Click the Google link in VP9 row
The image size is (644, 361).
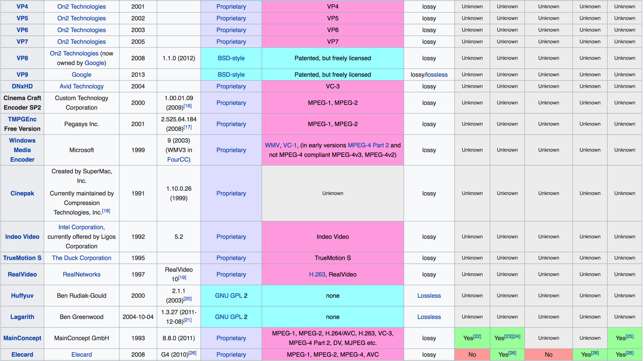tap(82, 75)
